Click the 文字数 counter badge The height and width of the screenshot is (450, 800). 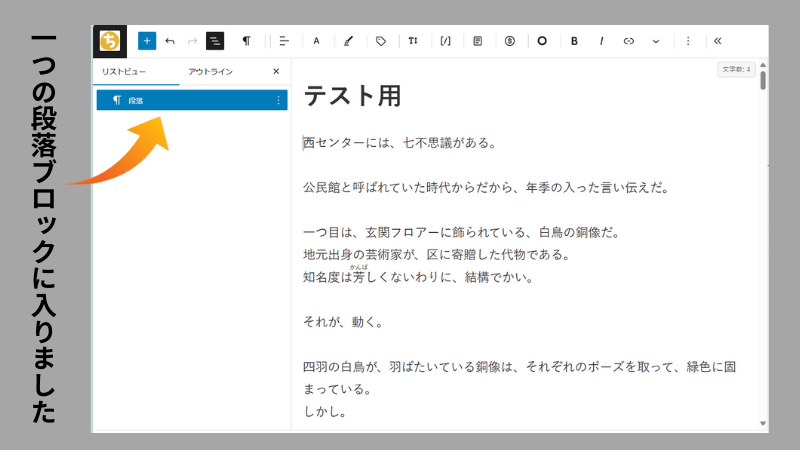click(x=736, y=69)
